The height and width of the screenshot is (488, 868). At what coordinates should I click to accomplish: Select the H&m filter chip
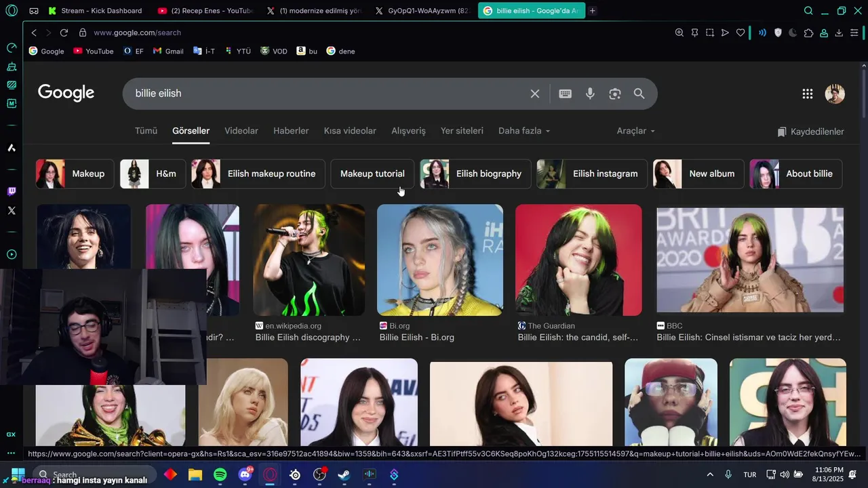[153, 174]
